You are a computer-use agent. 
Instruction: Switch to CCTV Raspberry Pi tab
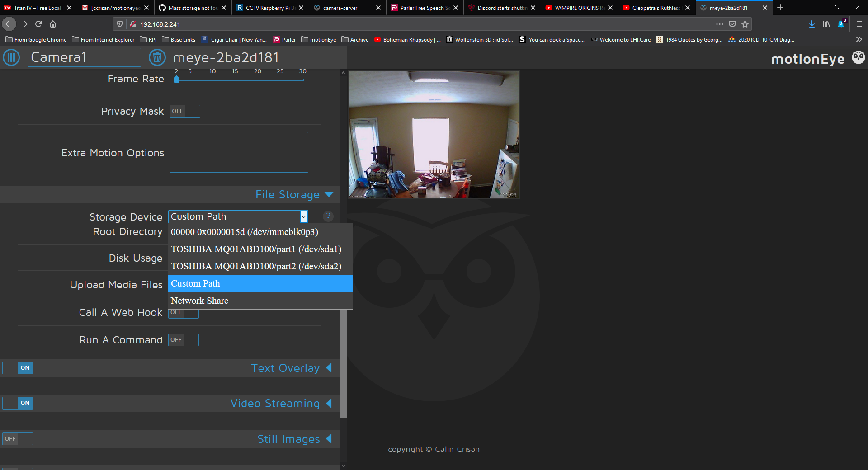pyautogui.click(x=270, y=8)
